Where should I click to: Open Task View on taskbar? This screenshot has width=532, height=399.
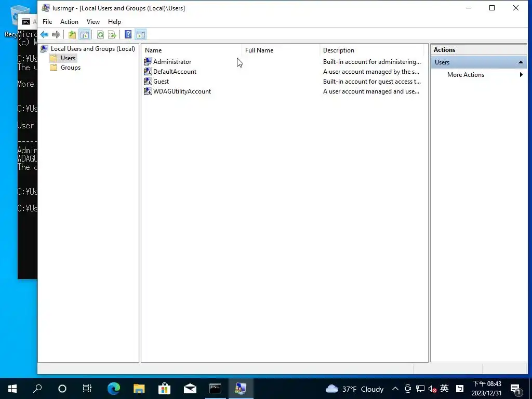[x=87, y=389]
